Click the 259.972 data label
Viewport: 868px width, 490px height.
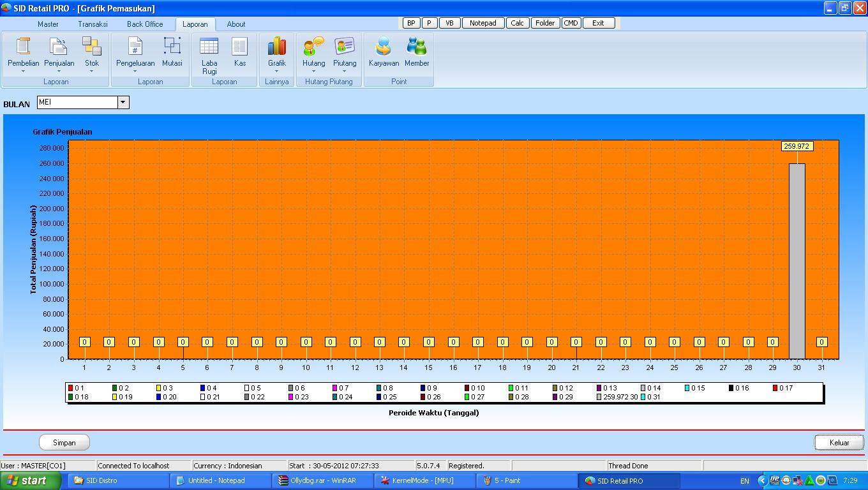pyautogui.click(x=797, y=146)
